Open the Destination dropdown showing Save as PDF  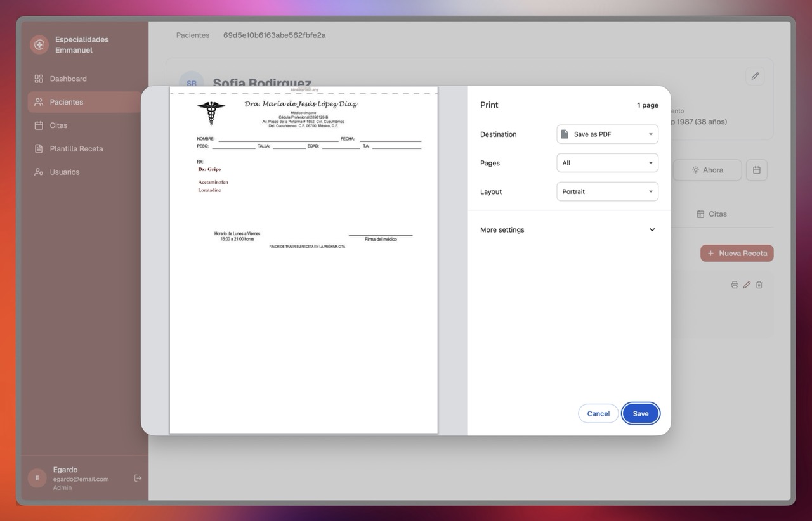click(607, 134)
